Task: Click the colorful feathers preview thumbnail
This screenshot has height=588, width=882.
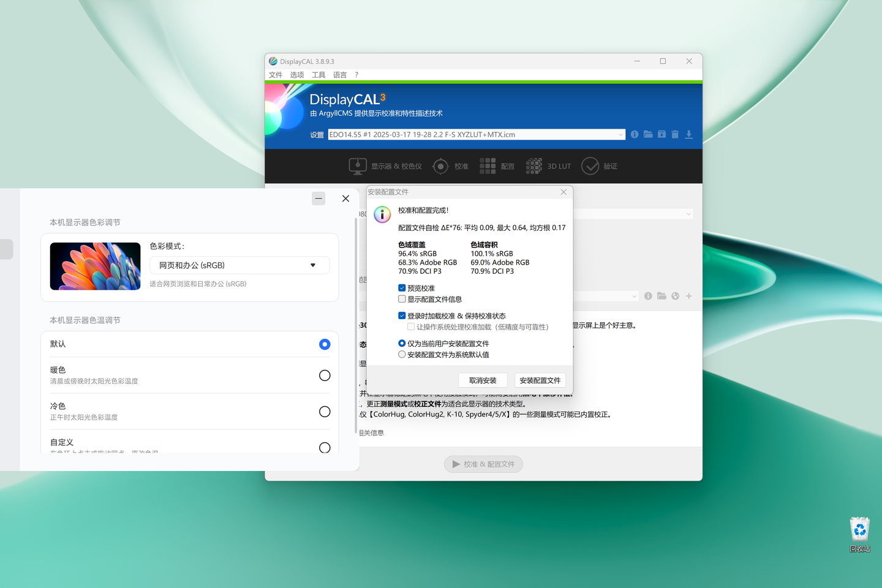Action: point(95,266)
